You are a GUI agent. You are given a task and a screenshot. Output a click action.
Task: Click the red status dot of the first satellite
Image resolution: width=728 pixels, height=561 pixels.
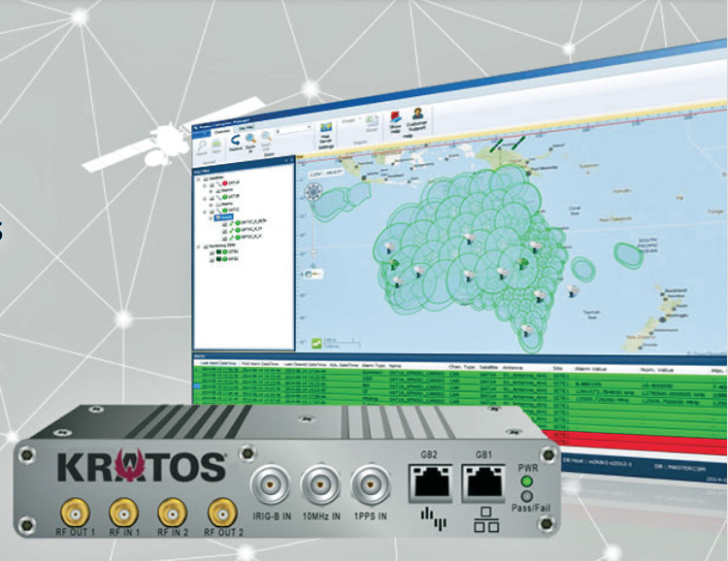[225, 183]
